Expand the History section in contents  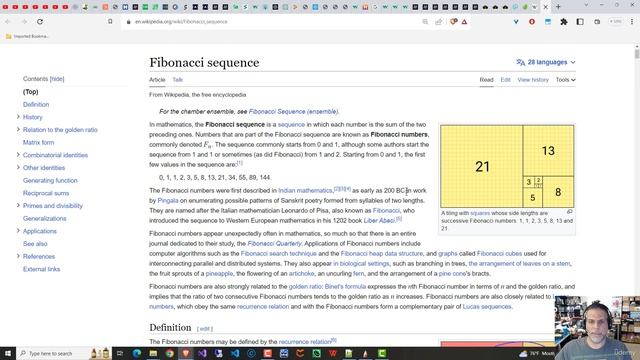coord(18,117)
